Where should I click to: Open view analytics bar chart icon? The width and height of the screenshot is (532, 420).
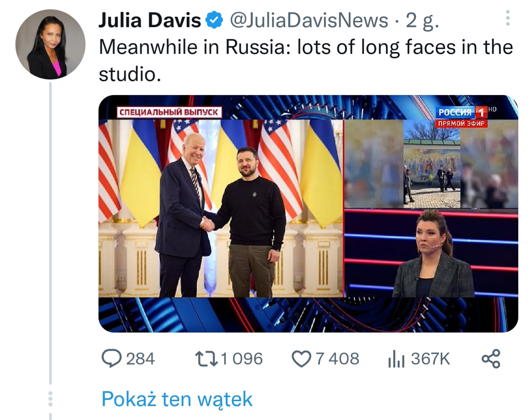(x=396, y=359)
